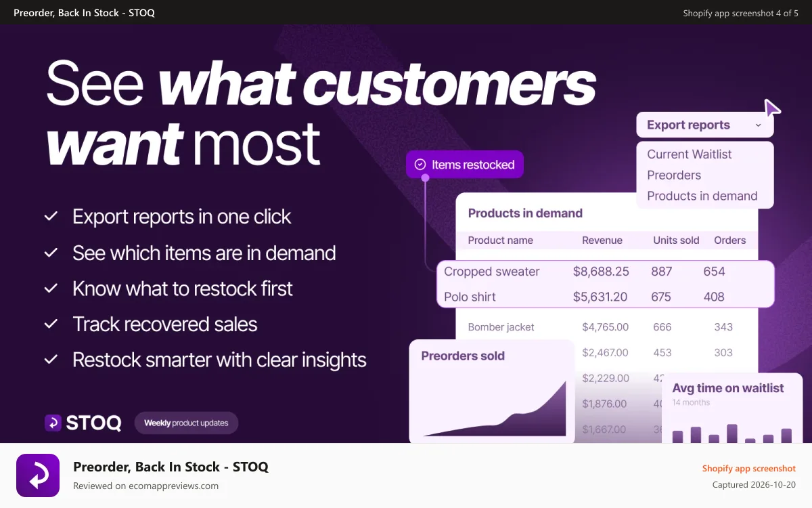Click the footer title Preorder, Back In Stock - STOQ
The width and height of the screenshot is (812, 508).
tap(171, 467)
